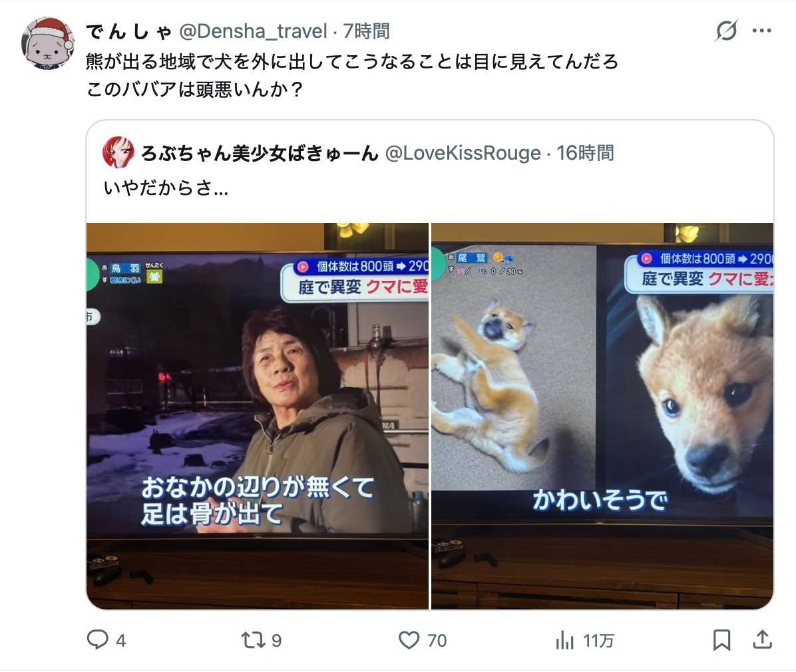Open left TV photo of woman interview

(x=258, y=416)
